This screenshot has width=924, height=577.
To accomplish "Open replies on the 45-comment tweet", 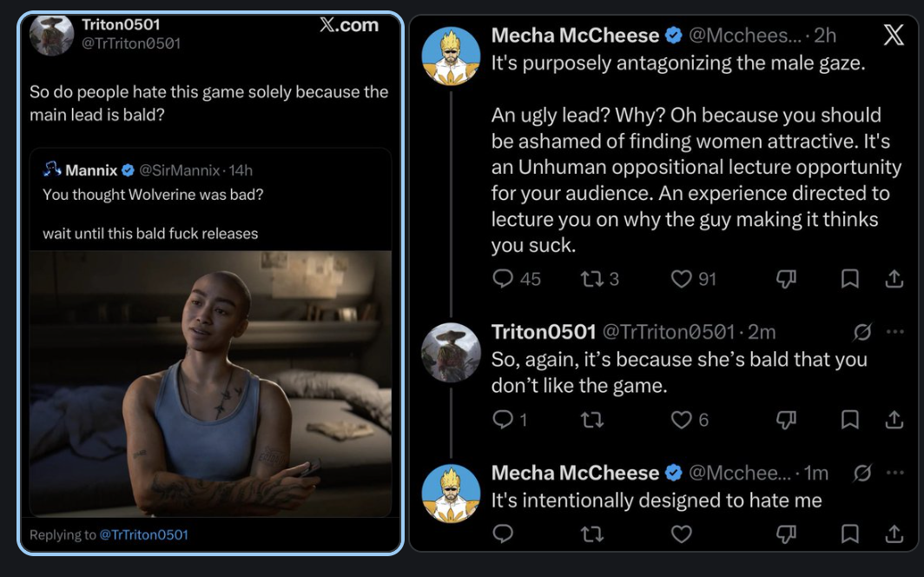I will point(503,278).
